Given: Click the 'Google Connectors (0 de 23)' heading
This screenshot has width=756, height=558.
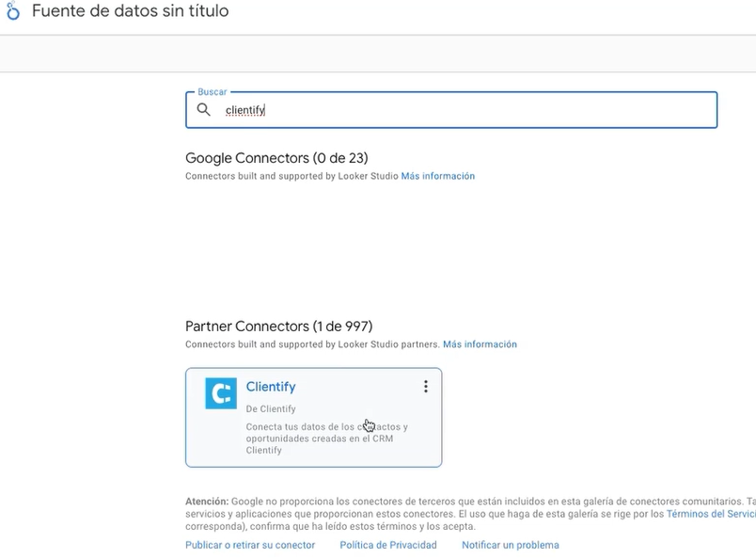Looking at the screenshot, I should point(276,158).
